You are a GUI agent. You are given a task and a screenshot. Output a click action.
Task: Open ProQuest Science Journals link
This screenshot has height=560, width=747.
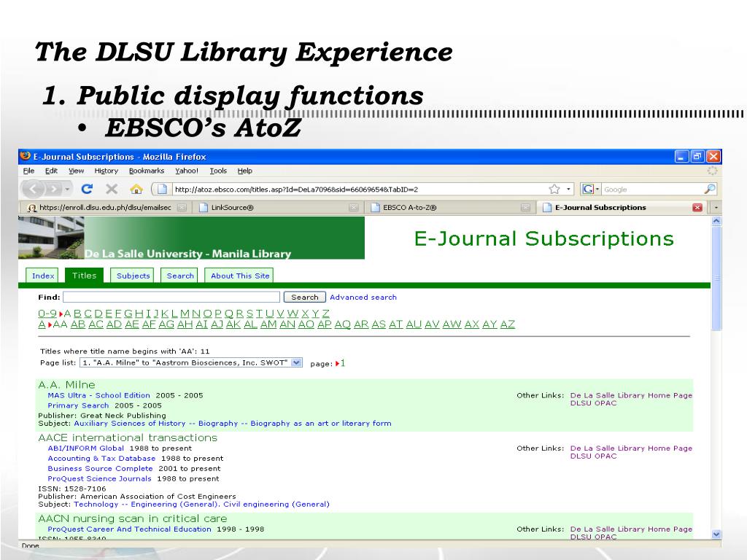pyautogui.click(x=99, y=478)
